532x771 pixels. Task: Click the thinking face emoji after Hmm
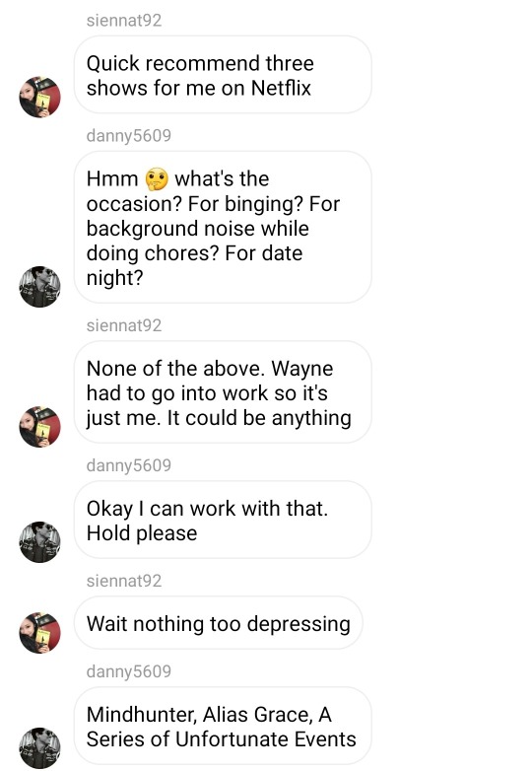[x=157, y=179]
